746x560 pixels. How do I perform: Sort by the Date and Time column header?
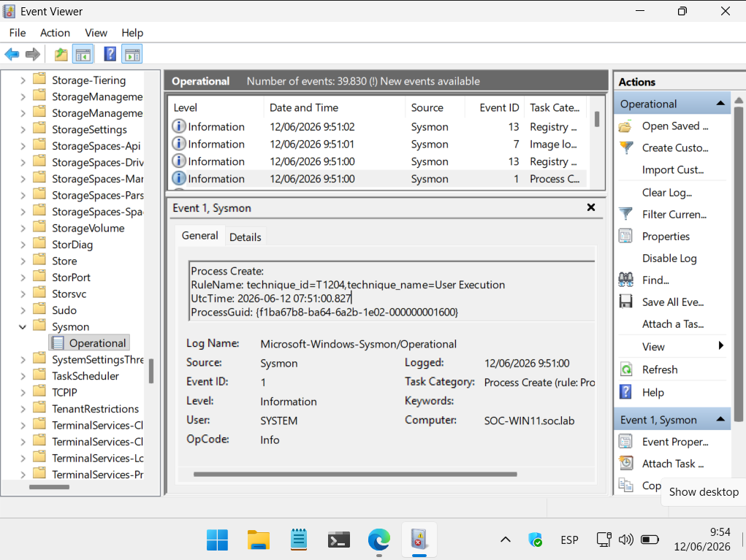pos(335,108)
